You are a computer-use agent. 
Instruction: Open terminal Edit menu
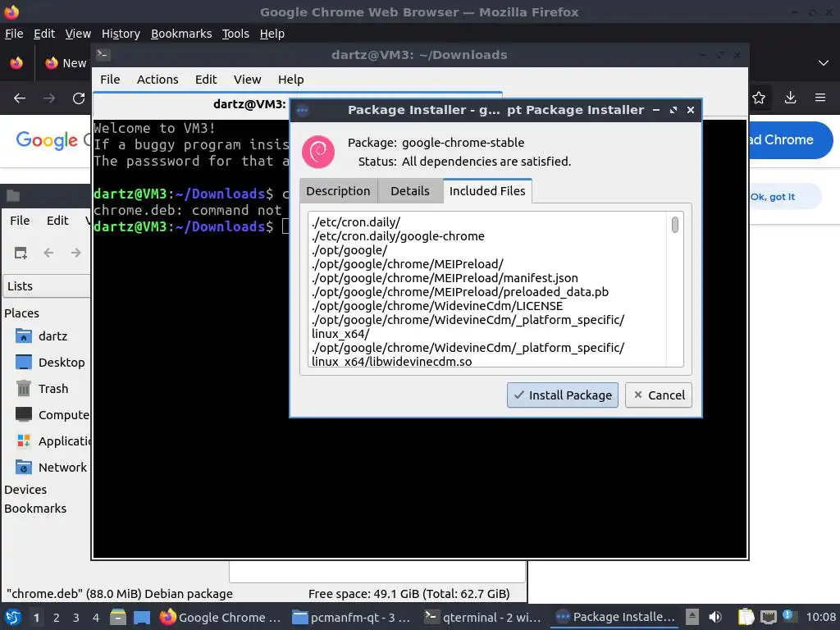click(x=206, y=80)
